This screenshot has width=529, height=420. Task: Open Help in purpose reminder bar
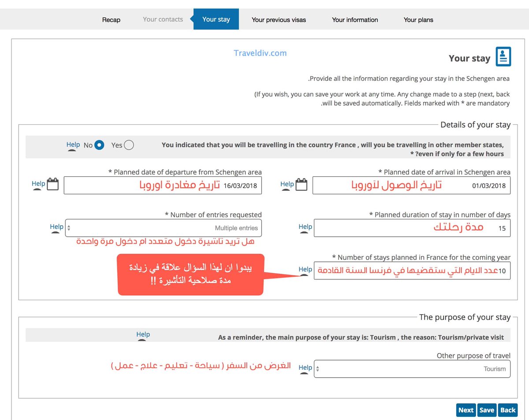click(x=143, y=335)
